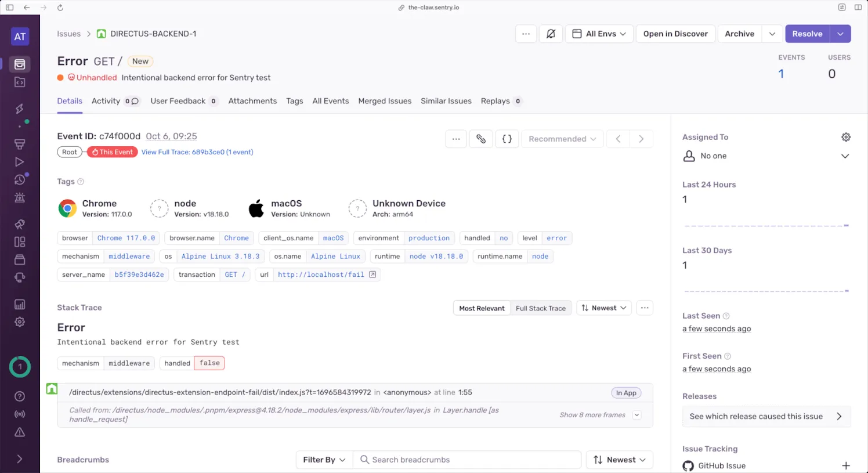Switch stack trace to Full Stack Trace
This screenshot has width=868, height=473.
(541, 308)
